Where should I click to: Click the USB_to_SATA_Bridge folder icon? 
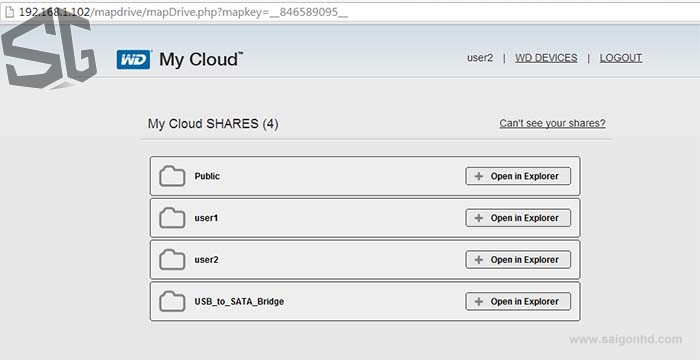point(172,301)
